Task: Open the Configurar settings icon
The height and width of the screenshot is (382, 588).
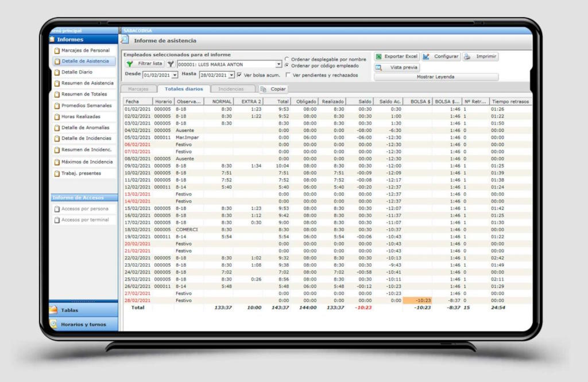Action: (x=427, y=57)
